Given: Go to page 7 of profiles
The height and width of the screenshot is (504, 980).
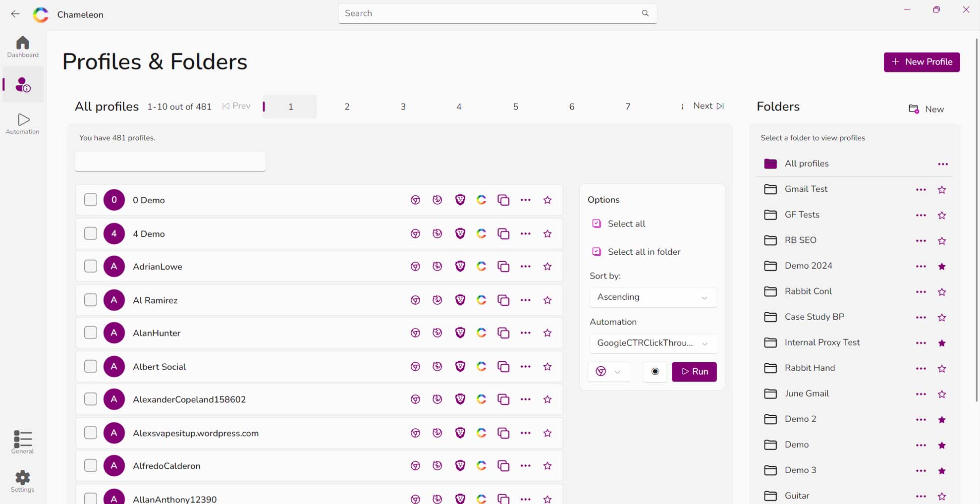Looking at the screenshot, I should point(628,107).
